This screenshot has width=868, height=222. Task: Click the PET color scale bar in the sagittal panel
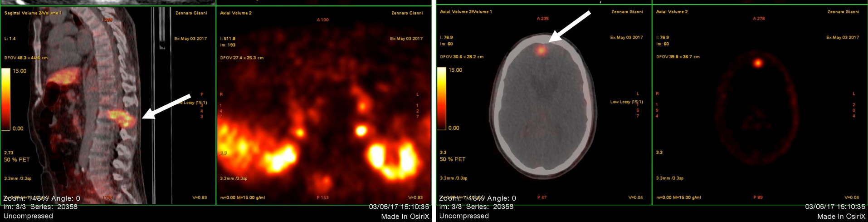coord(6,99)
